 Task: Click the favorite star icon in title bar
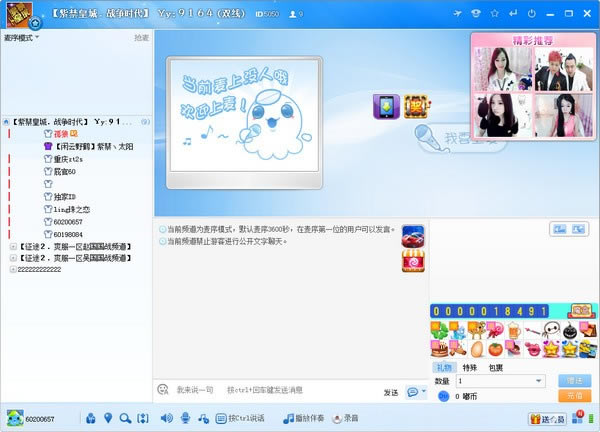(494, 13)
